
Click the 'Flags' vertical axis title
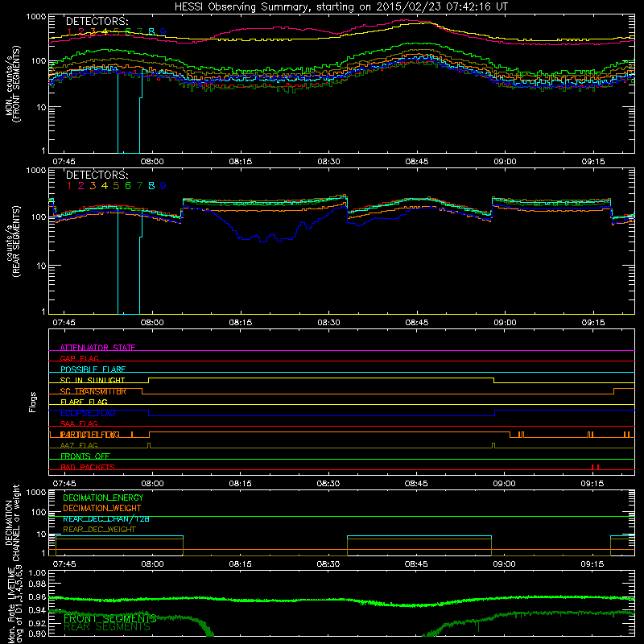(33, 402)
